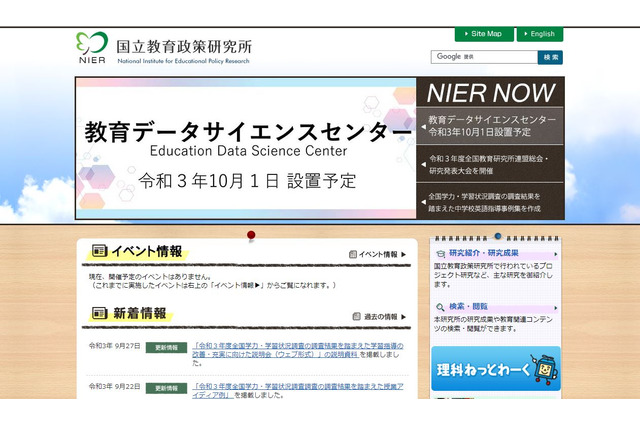This screenshot has width=640, height=426.
Task: Click the date text 令和3年 9月22日
Action: click(x=115, y=386)
